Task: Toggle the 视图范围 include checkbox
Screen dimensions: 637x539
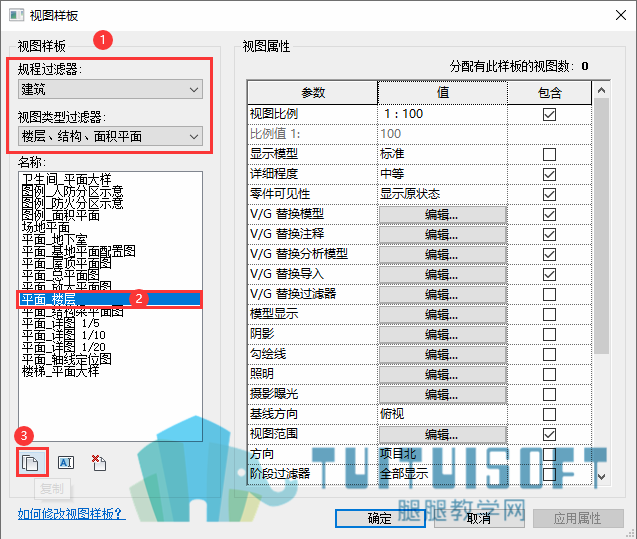Action: pyautogui.click(x=549, y=434)
